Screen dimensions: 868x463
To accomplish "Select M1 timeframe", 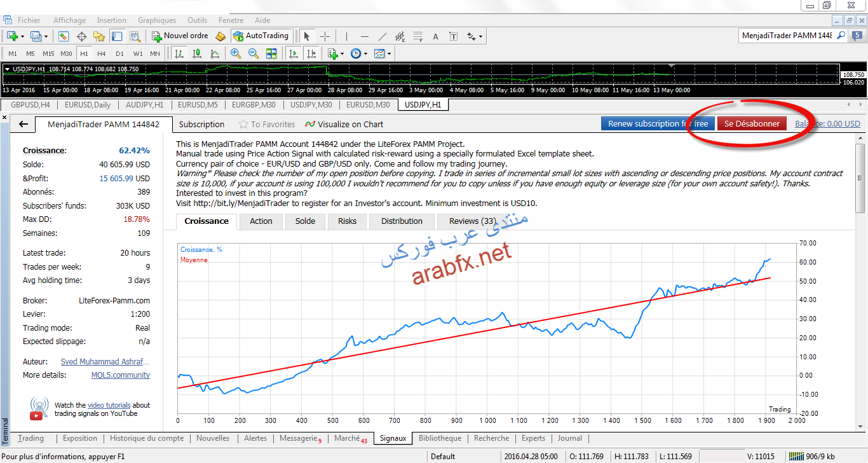I will (13, 53).
